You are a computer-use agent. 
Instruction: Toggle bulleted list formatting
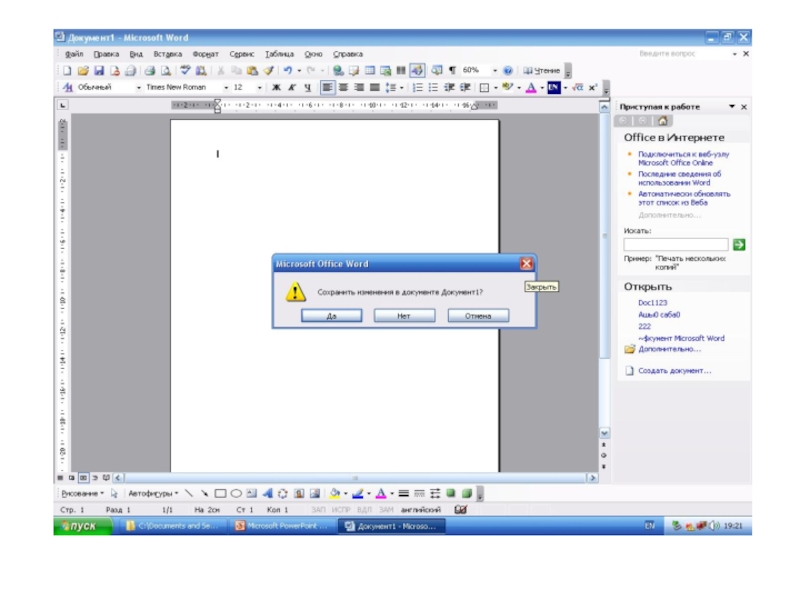[433, 87]
